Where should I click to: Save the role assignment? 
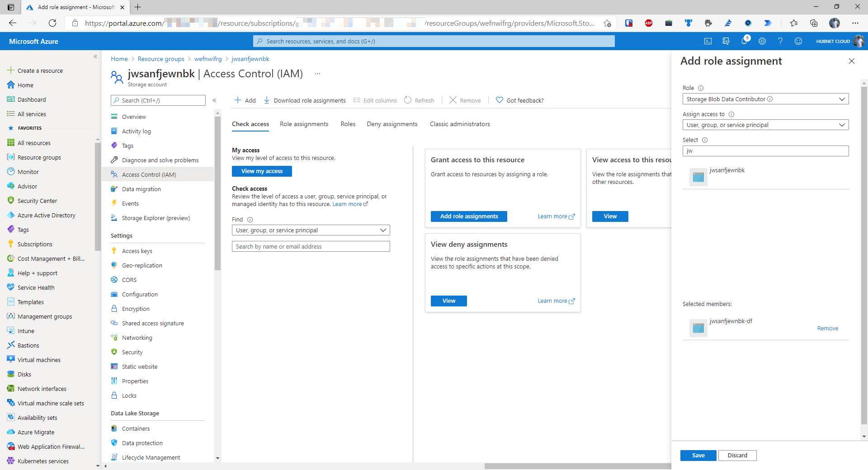click(x=698, y=456)
